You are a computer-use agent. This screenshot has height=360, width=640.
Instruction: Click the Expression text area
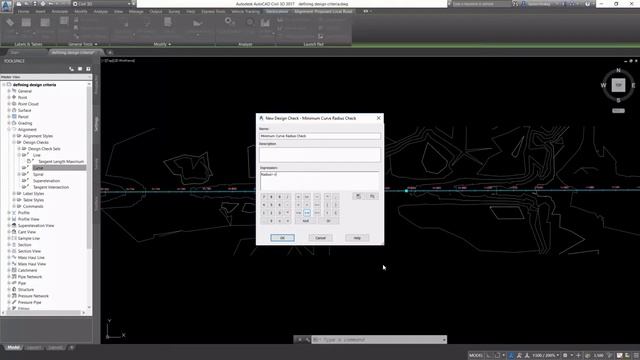(x=320, y=180)
